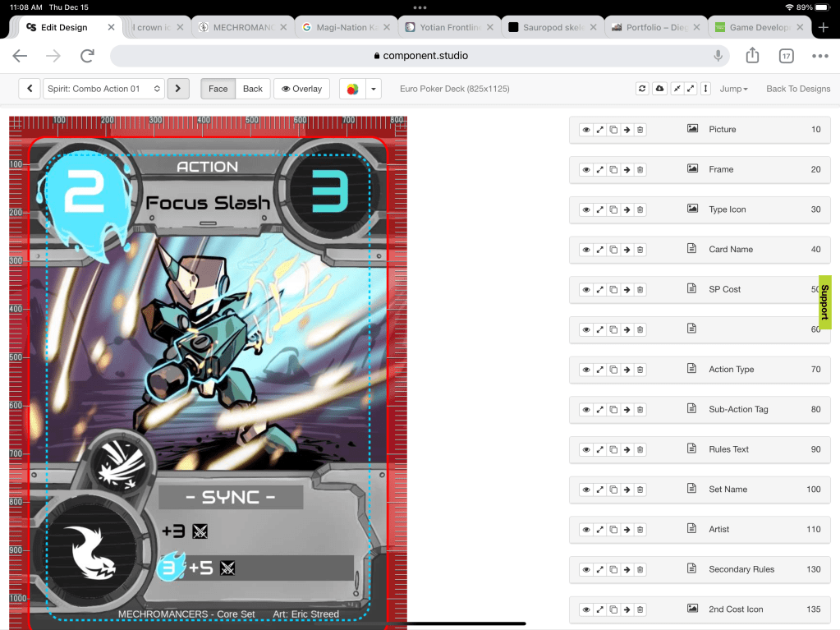Expand the Jump dropdown menu
840x630 pixels.
pos(733,89)
